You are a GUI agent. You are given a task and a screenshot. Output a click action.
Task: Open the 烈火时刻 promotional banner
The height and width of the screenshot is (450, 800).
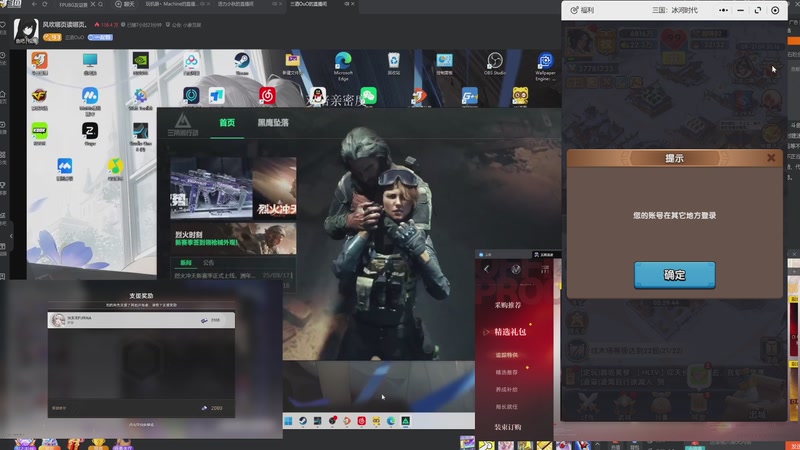point(233,238)
